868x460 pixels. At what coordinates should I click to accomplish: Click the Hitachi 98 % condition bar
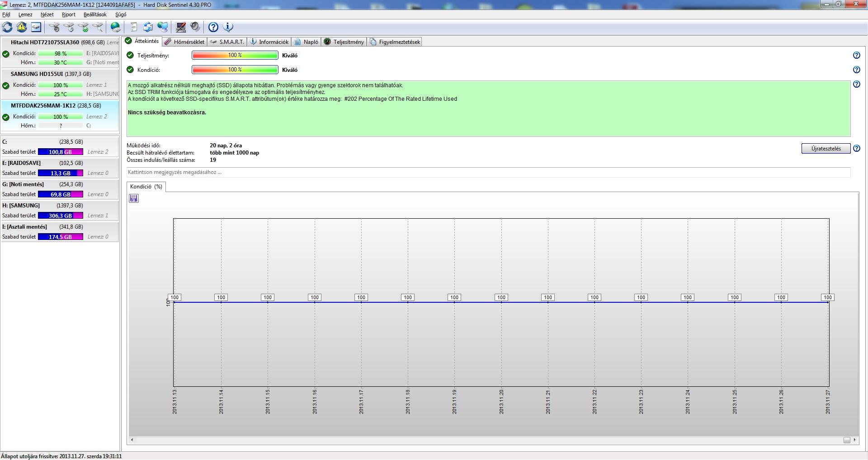point(61,53)
